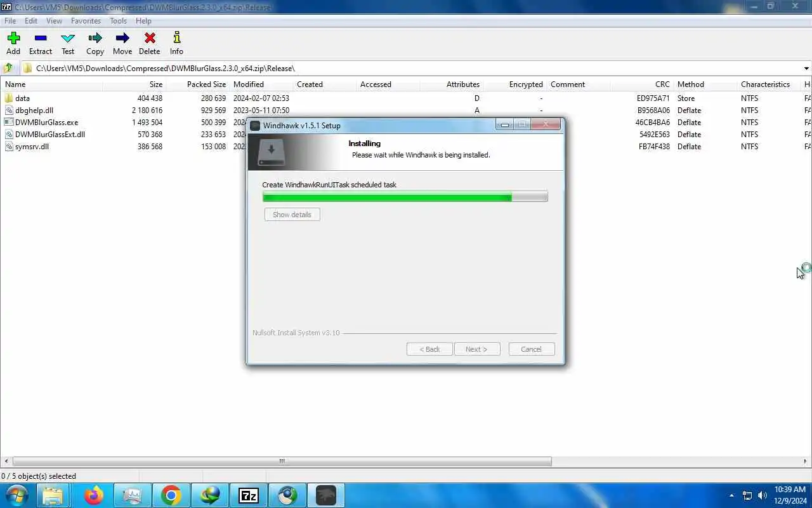This screenshot has width=812, height=508.
Task: Click the Delete toolbar icon
Action: (150, 44)
